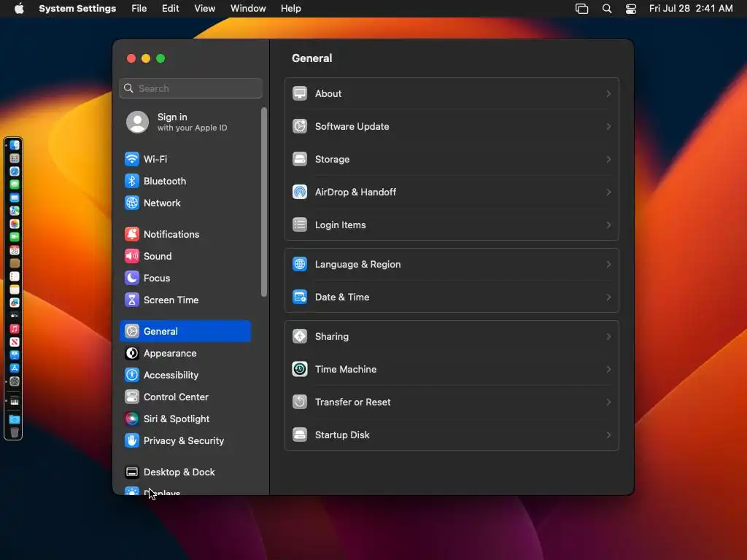Open Notifications via the red bell icon
The width and height of the screenshot is (747, 560).
[132, 234]
